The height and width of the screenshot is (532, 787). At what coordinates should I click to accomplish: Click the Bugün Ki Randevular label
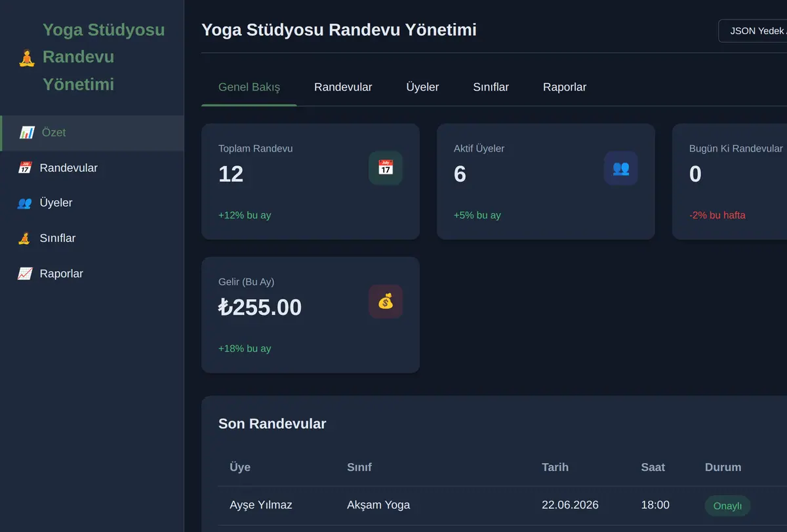[736, 149]
